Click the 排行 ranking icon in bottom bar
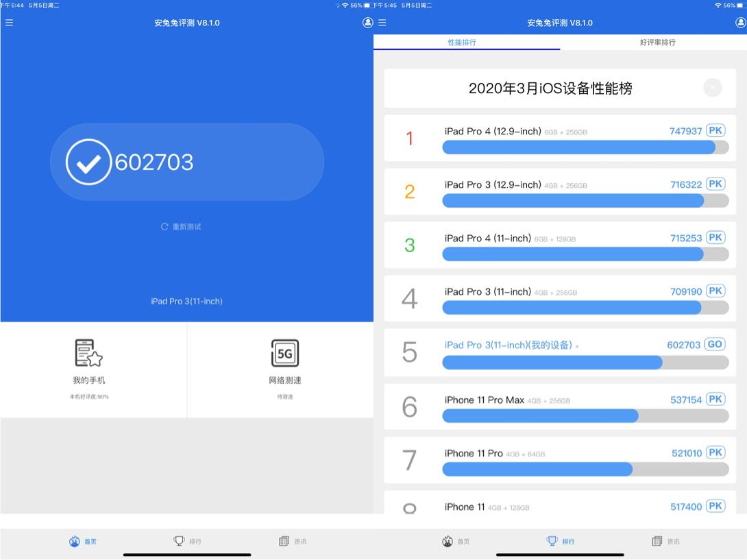The width and height of the screenshot is (747, 560). coord(178,541)
